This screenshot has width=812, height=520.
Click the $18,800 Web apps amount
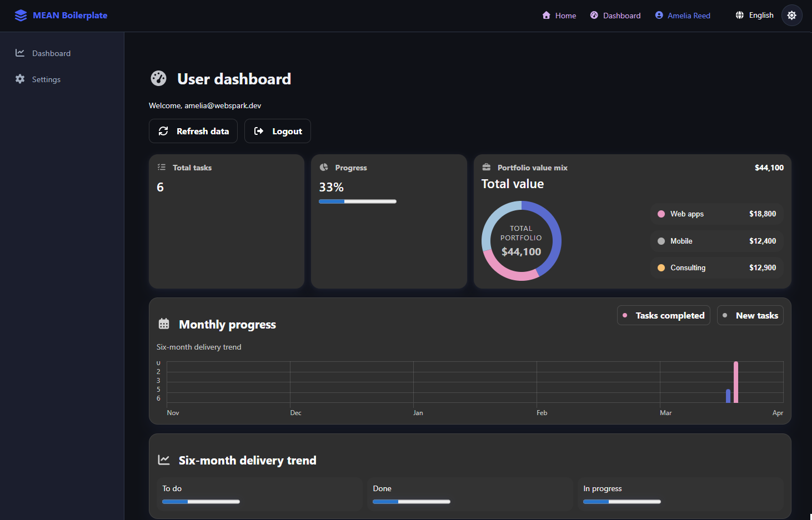tap(763, 214)
